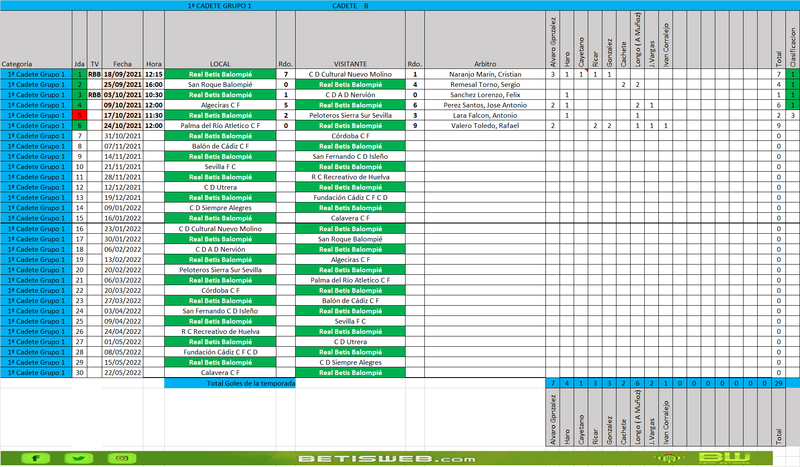Viewport: 800px width, 467px height.
Task: Select 'Real Betis Balompié' local cell on 18/09/2021
Action: click(220, 74)
